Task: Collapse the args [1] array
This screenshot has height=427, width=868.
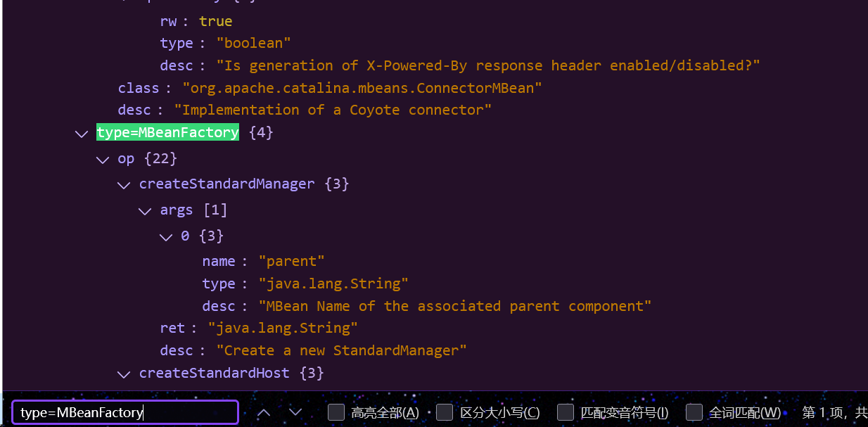Action: tap(145, 210)
